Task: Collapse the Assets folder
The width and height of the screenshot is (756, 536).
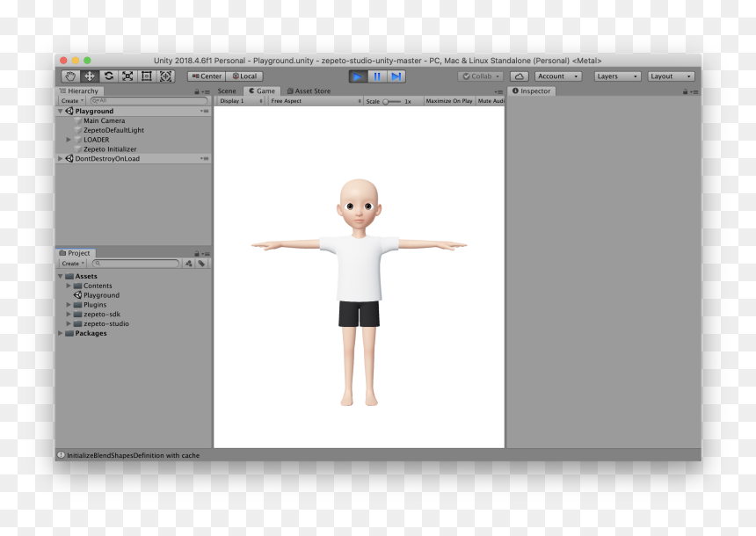Action: coord(60,276)
